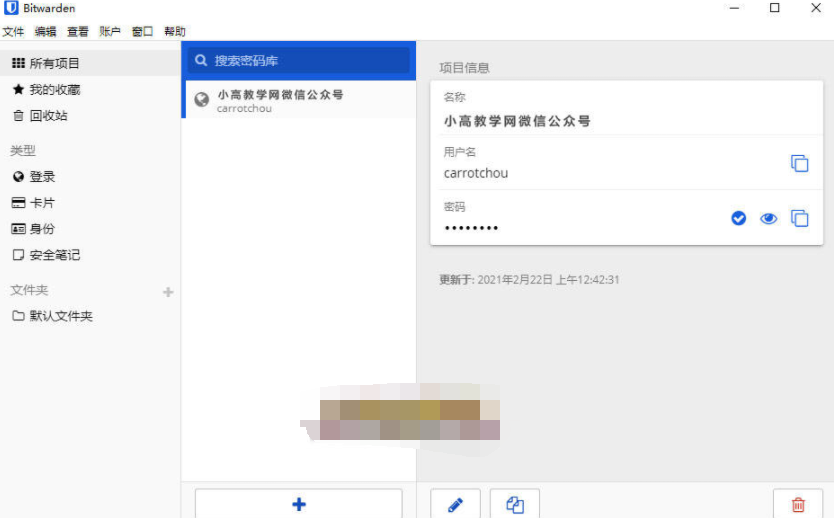Filter by 卡片 card type
Screen dimensions: 834x518
(x=42, y=203)
